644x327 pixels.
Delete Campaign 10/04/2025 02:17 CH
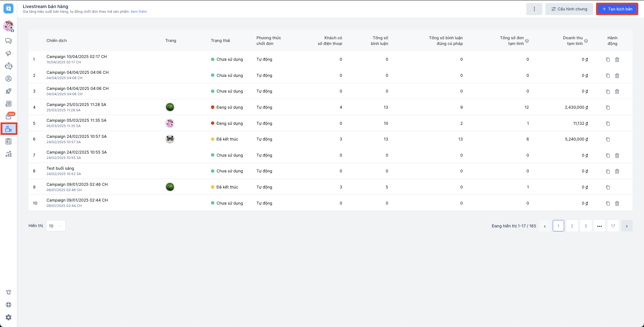(617, 60)
